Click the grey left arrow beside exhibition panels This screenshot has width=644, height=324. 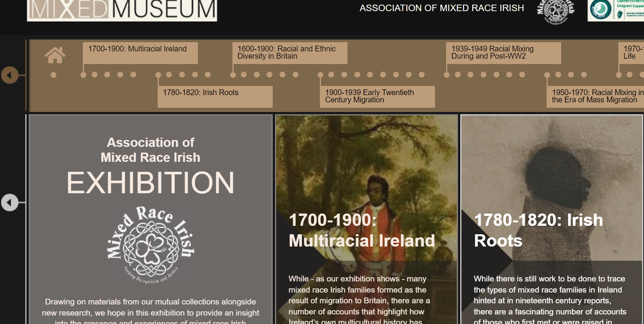pos(10,202)
